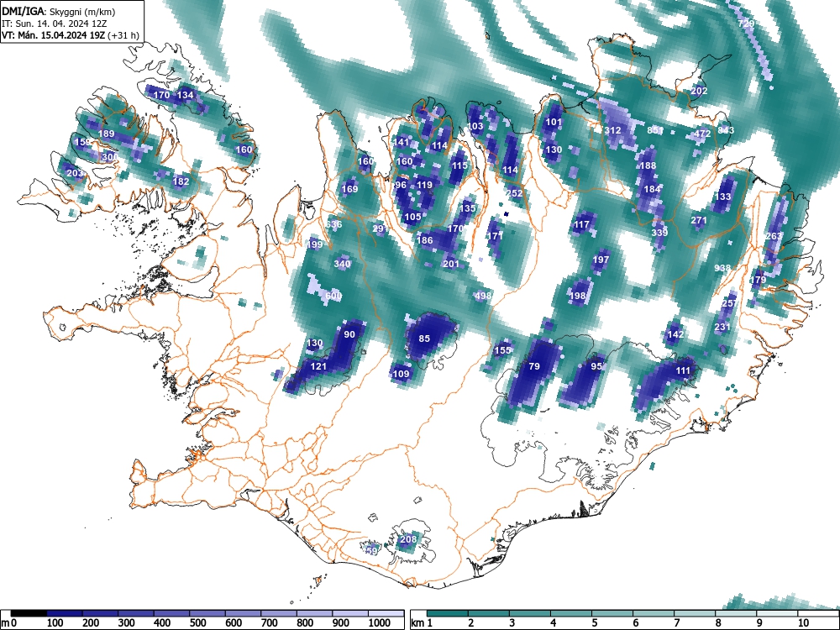840x630 pixels.
Task: Click the visibility value 271
Action: click(699, 220)
